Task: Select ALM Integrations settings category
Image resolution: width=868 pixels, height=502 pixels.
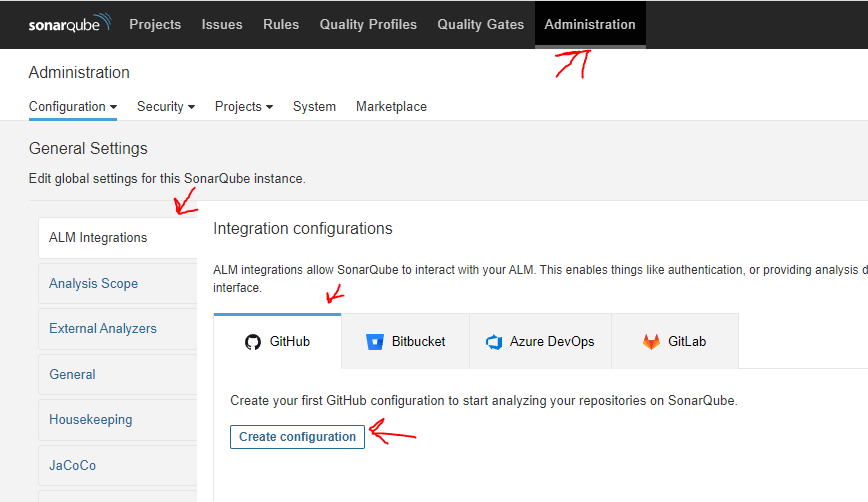Action: (118, 237)
